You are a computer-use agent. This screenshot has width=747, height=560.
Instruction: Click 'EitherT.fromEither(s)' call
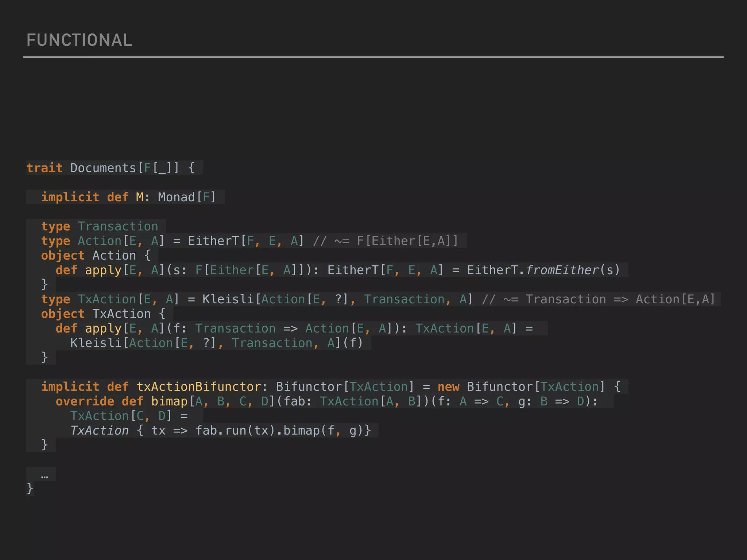(x=543, y=270)
